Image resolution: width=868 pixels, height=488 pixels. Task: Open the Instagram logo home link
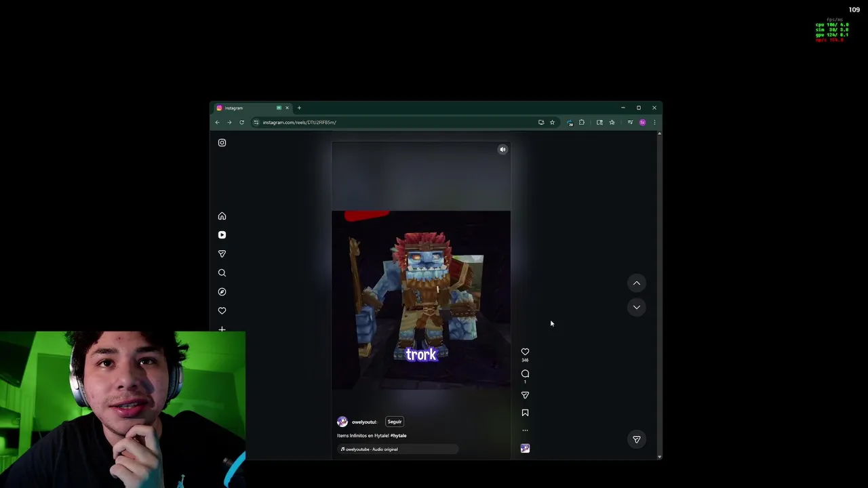(222, 142)
